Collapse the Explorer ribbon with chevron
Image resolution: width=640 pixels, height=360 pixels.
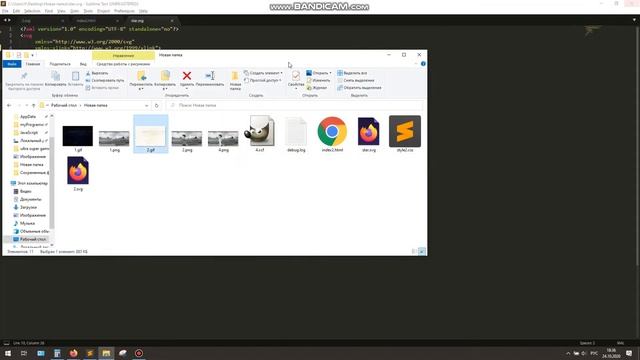[416, 64]
